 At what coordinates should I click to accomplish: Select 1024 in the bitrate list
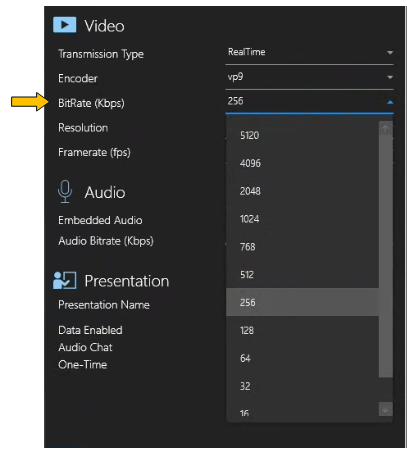302,219
